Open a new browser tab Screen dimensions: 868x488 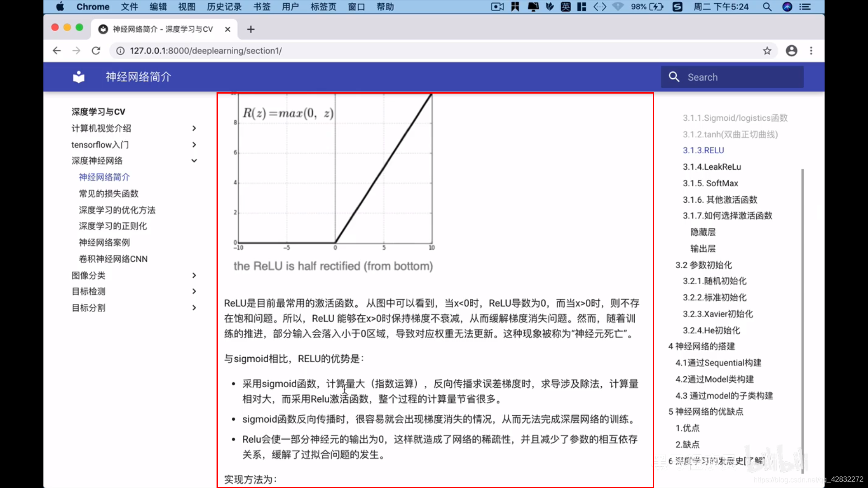click(x=251, y=29)
